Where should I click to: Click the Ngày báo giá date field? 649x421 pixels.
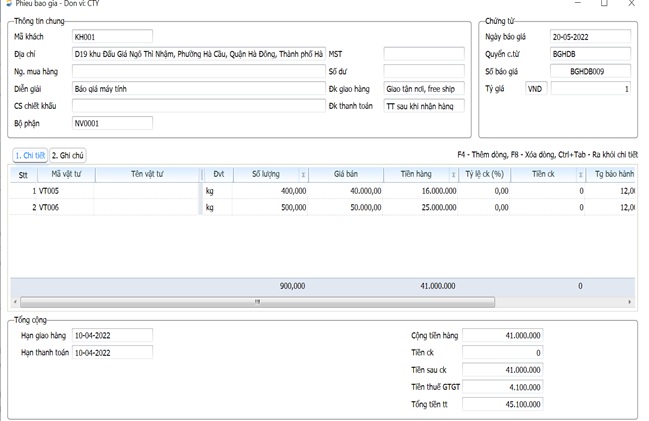pos(590,37)
